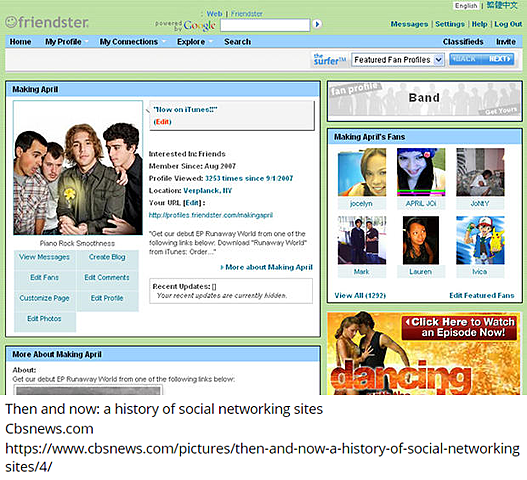Image resolution: width=527 pixels, height=480 pixels.
Task: Go to the Home menu item
Action: [21, 42]
